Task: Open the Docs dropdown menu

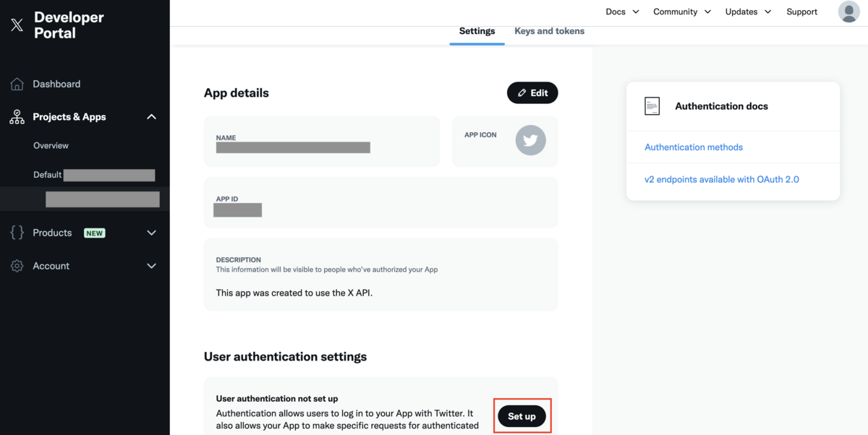Action: click(622, 12)
